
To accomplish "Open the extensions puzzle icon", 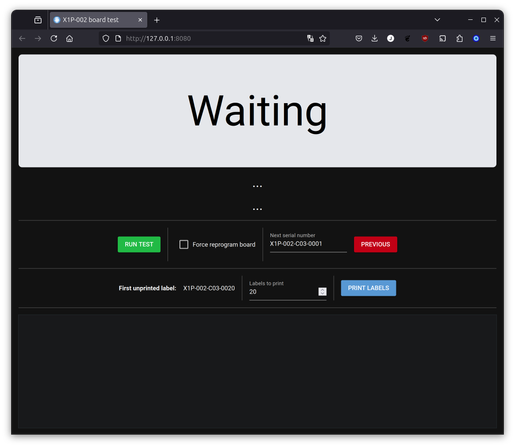I will pos(460,39).
